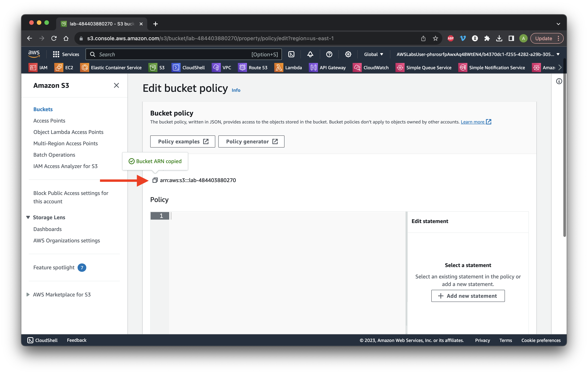Click Add new statement
This screenshot has height=374, width=588.
pyautogui.click(x=468, y=296)
